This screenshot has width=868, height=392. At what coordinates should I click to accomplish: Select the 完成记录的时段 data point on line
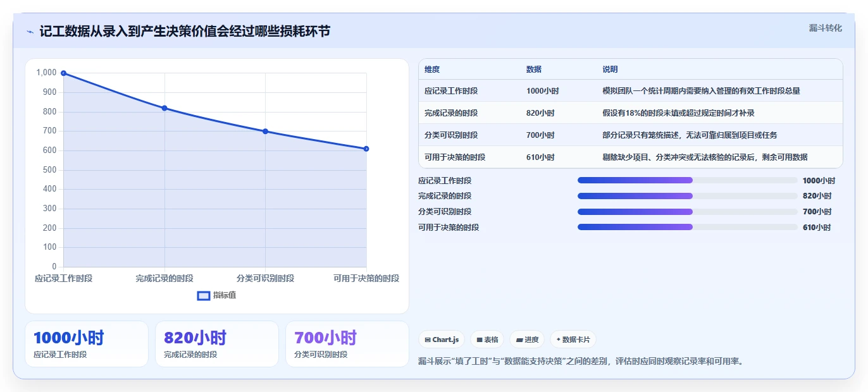(x=164, y=108)
